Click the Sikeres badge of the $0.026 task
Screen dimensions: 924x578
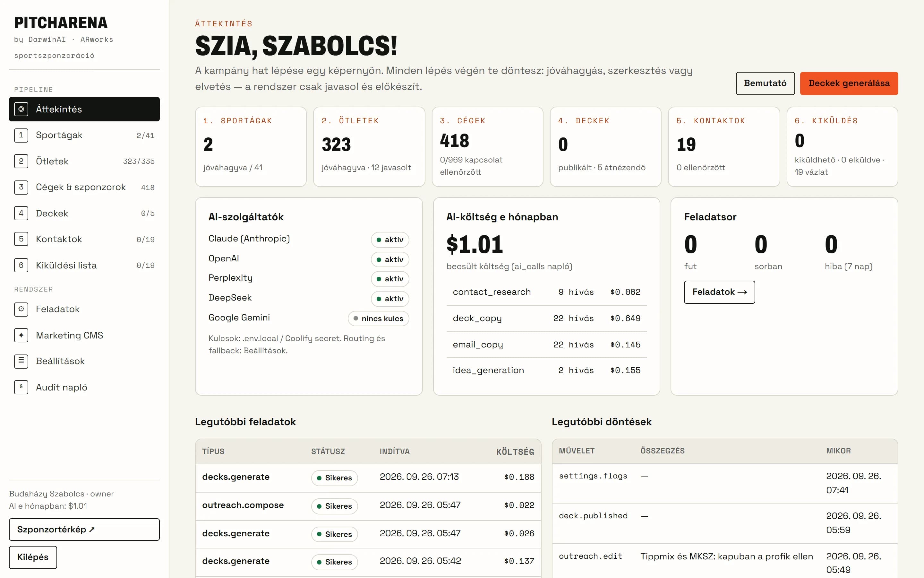pos(335,534)
